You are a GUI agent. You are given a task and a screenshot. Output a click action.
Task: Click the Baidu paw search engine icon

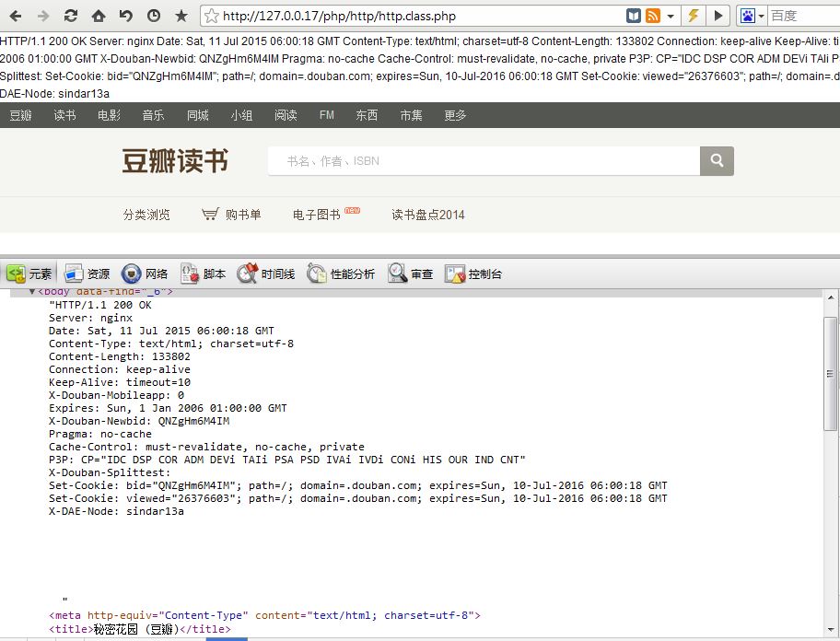coord(747,16)
